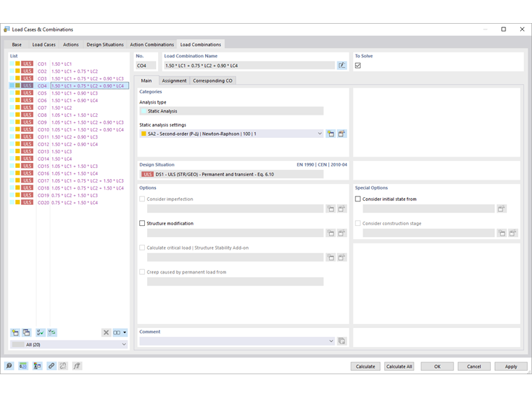The width and height of the screenshot is (532, 398).
Task: Switch to the Load Cases tab
Action: coord(44,44)
